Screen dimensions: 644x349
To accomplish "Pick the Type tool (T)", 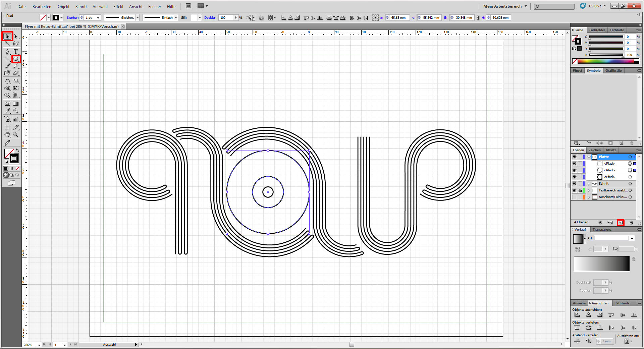I will point(16,51).
